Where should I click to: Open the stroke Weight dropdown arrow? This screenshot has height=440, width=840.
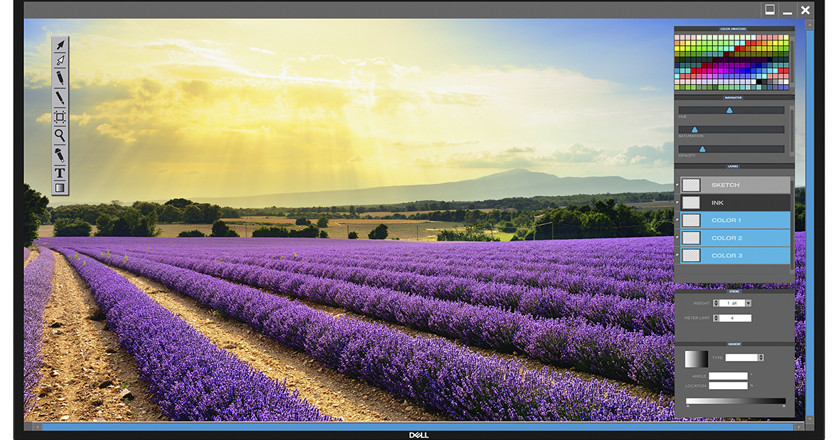(x=748, y=303)
